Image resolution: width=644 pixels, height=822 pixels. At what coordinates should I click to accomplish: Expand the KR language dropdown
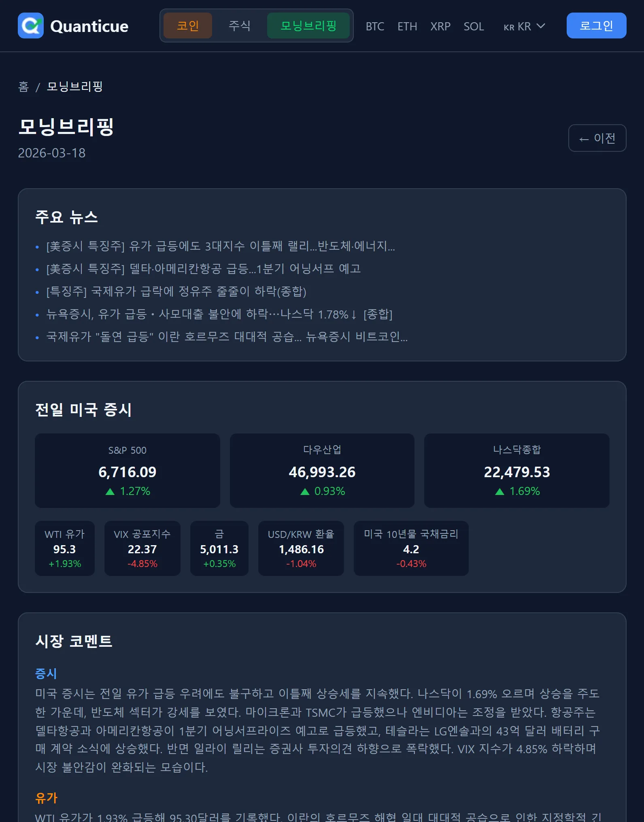524,27
